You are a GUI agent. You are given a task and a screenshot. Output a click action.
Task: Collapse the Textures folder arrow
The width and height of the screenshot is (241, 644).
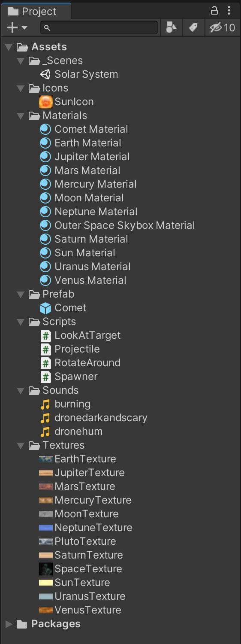click(x=21, y=445)
